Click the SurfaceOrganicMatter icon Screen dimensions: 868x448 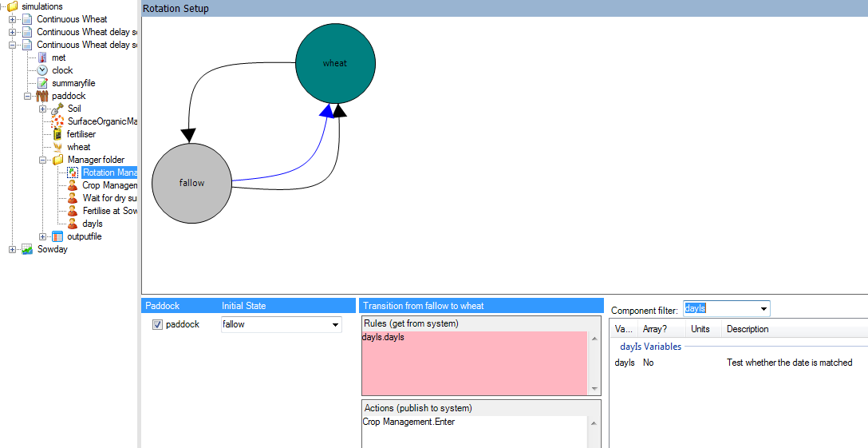click(x=57, y=121)
